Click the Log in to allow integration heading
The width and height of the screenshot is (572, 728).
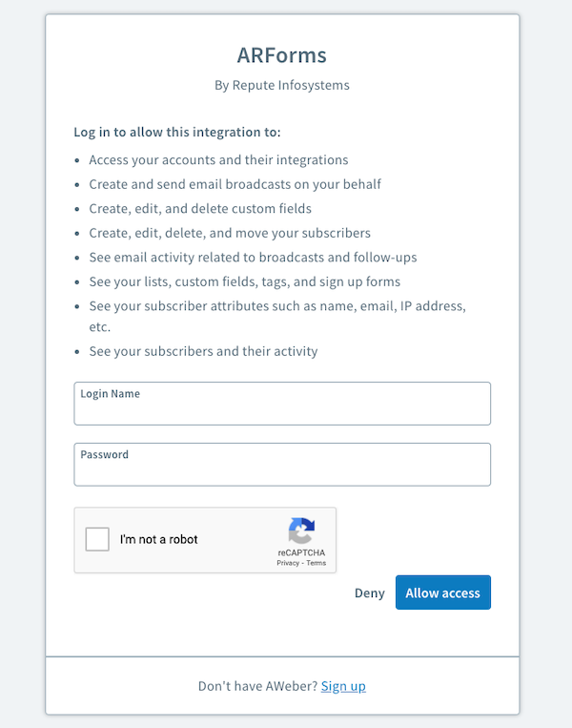[177, 132]
